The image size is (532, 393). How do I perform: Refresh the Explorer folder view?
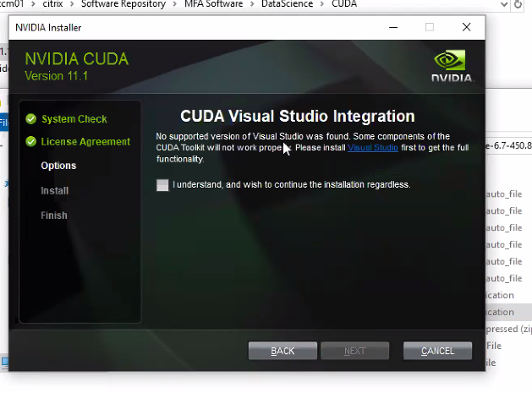tap(518, 4)
